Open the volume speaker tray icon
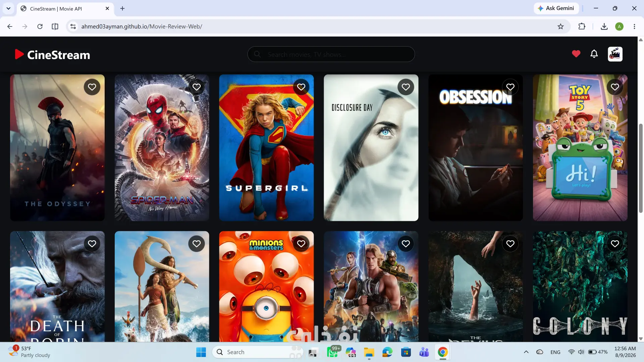 [581, 352]
